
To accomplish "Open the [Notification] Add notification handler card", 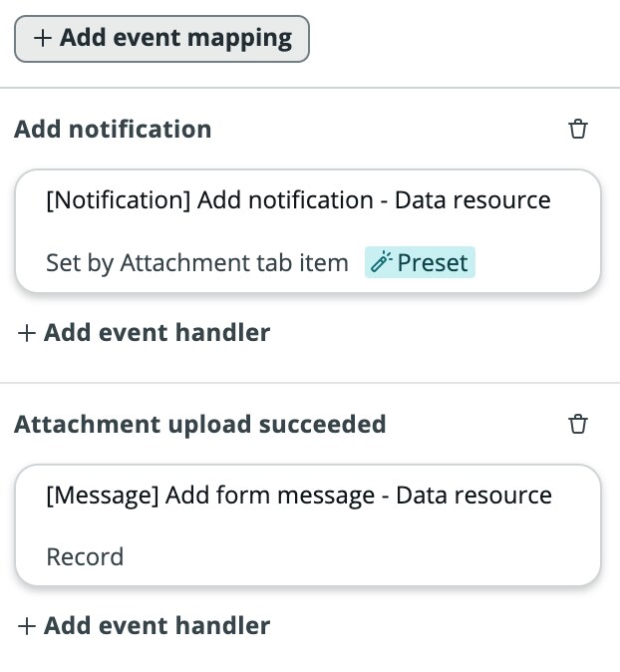I will coord(308,231).
